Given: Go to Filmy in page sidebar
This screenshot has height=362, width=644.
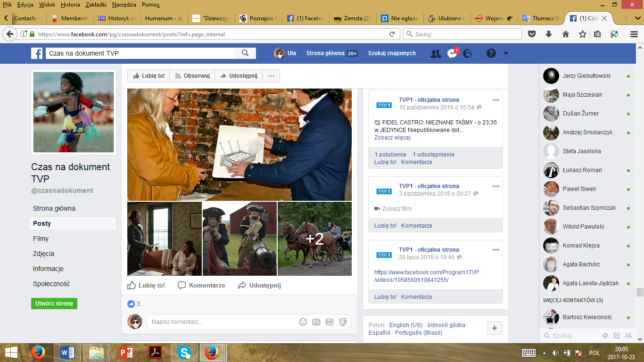Looking at the screenshot, I should (41, 239).
